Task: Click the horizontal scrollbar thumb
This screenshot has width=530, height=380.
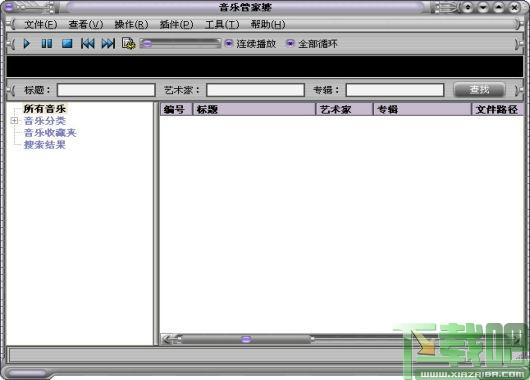Action: click(x=246, y=339)
